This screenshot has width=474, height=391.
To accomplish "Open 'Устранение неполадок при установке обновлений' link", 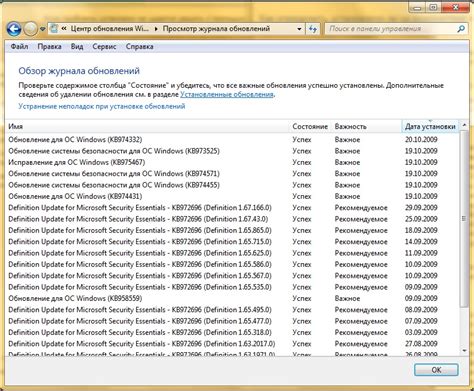I will [102, 106].
